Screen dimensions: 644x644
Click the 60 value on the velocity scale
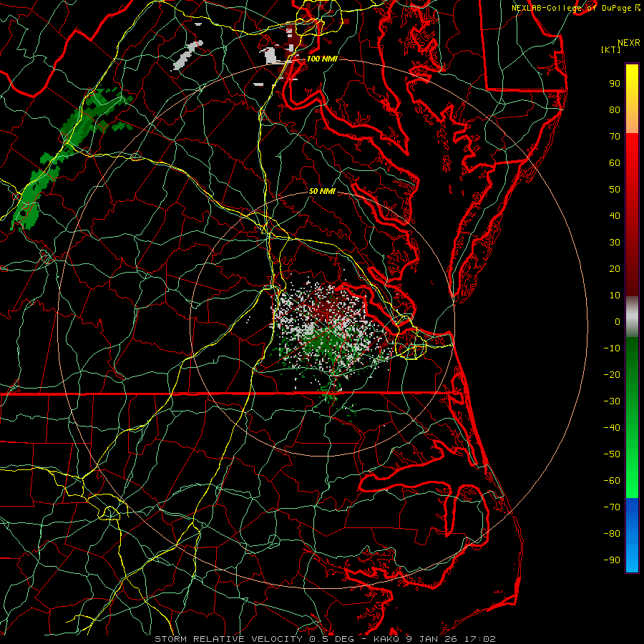click(x=615, y=163)
